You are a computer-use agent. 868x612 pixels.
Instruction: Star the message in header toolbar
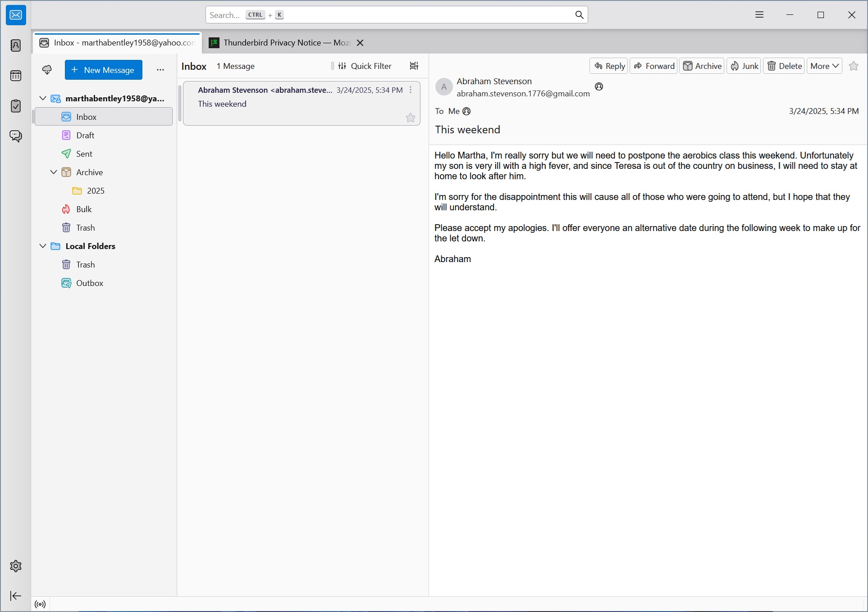coord(853,66)
